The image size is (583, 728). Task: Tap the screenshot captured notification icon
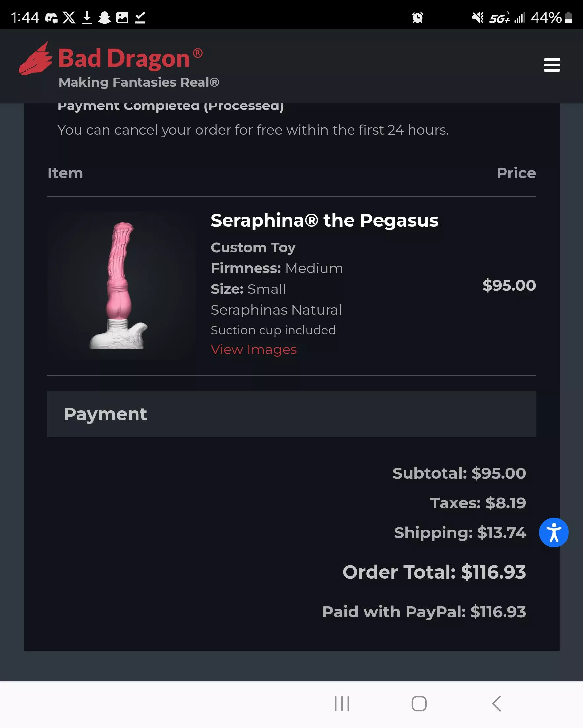tap(123, 17)
